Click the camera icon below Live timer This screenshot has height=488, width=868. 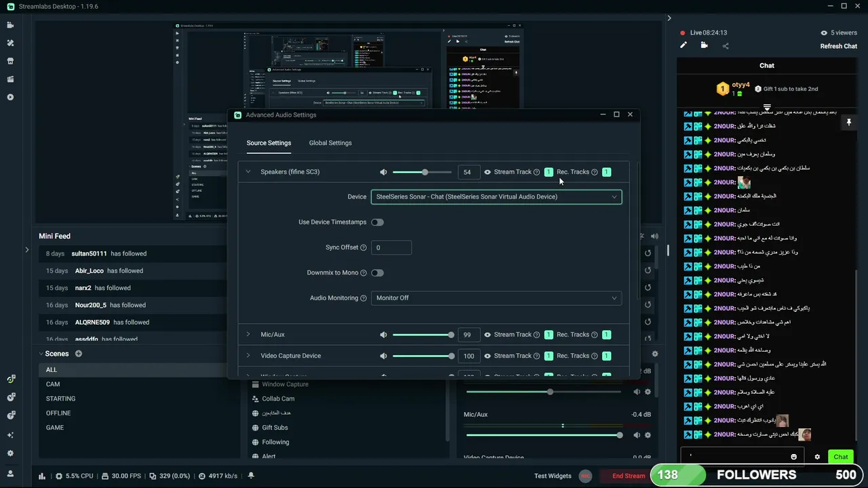pyautogui.click(x=704, y=45)
